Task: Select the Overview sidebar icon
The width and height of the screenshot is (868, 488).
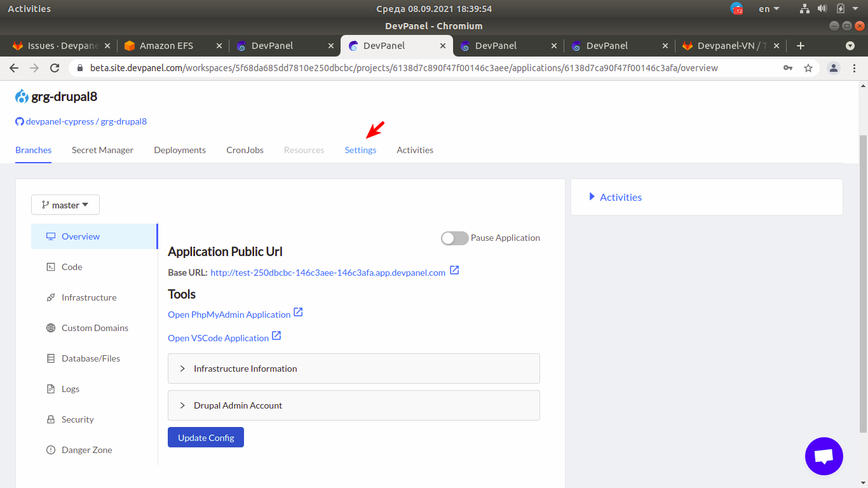Action: (51, 236)
